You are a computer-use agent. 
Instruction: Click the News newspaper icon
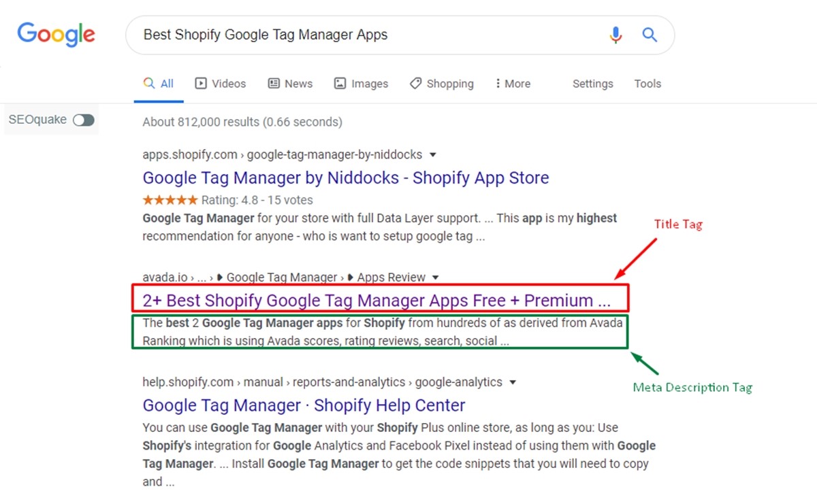coord(274,84)
